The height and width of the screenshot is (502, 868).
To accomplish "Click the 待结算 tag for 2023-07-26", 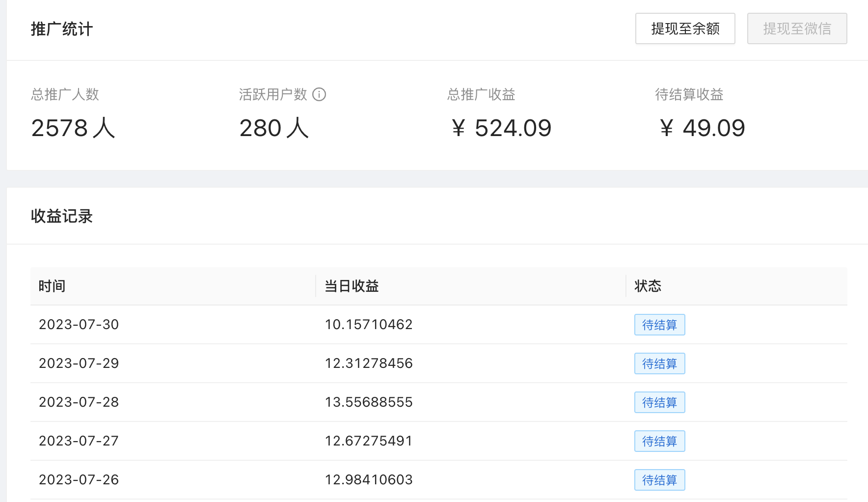I will [x=659, y=480].
